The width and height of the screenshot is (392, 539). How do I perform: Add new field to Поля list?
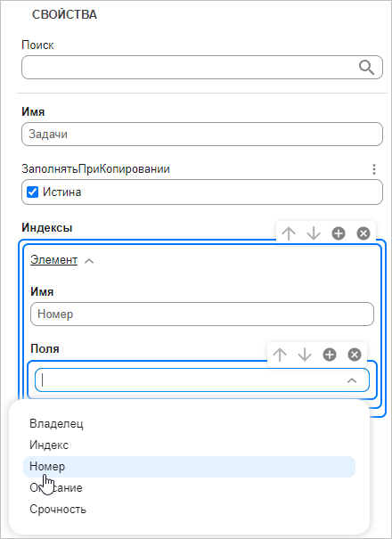[x=330, y=355]
